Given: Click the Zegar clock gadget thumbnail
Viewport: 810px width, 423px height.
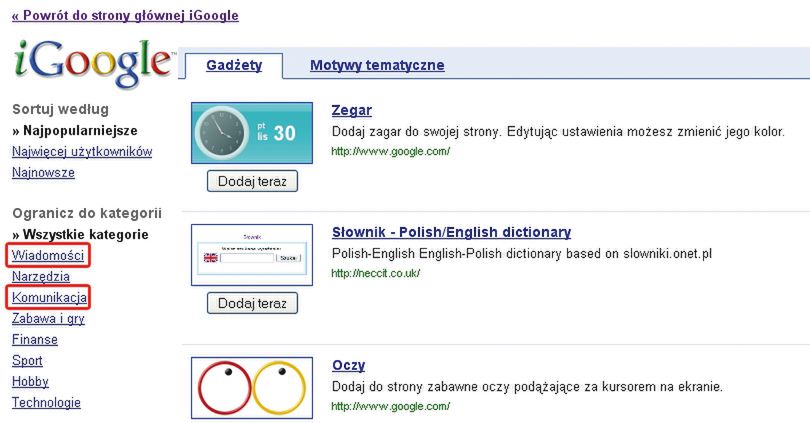Looking at the screenshot, I should (252, 133).
